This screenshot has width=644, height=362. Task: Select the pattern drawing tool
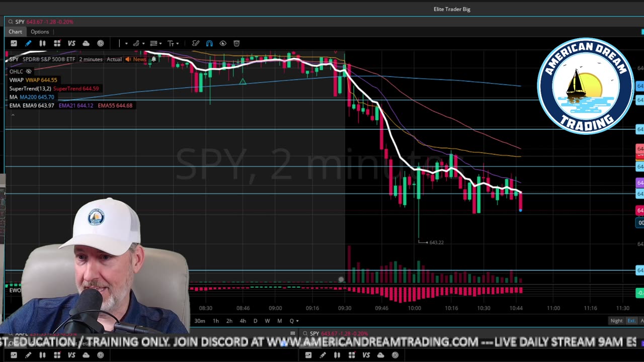pos(136,43)
